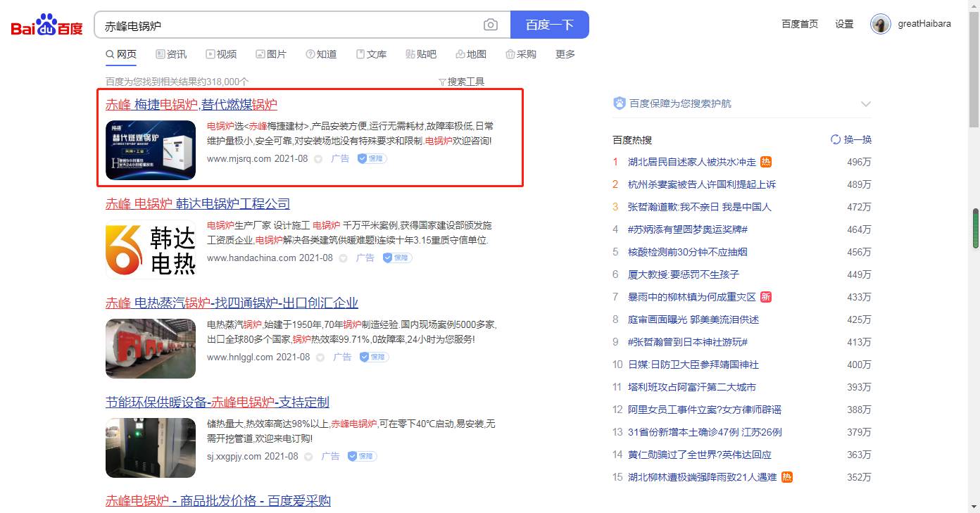Screen dimensions: 980x513
Task: Click 保障 badge on hnlggl.com result
Action: tap(374, 357)
